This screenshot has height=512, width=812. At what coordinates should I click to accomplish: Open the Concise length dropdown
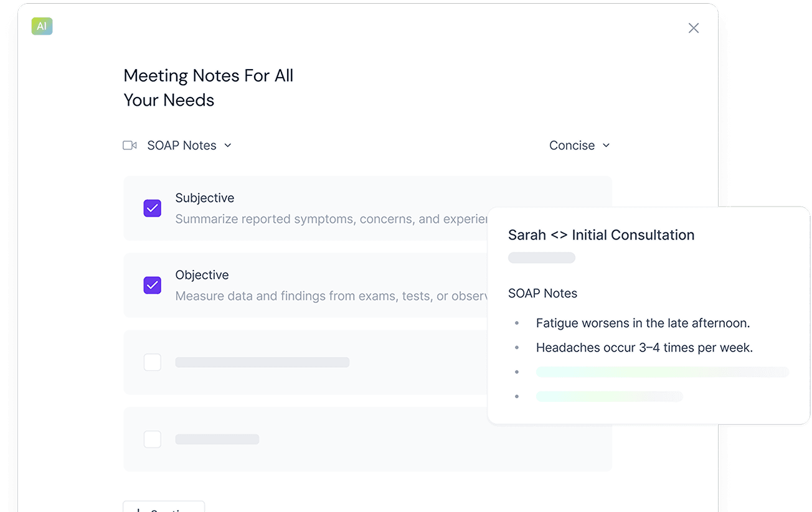579,146
